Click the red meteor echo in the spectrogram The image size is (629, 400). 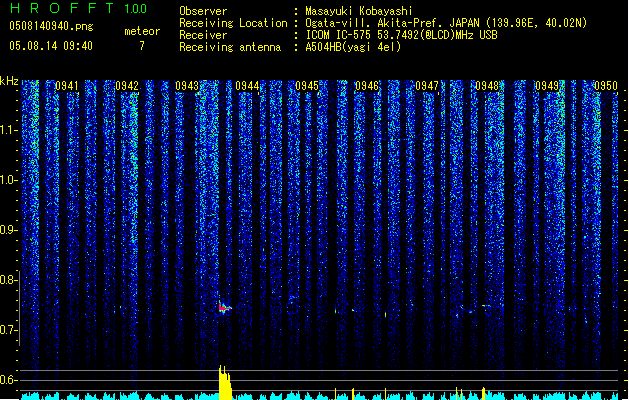point(223,308)
